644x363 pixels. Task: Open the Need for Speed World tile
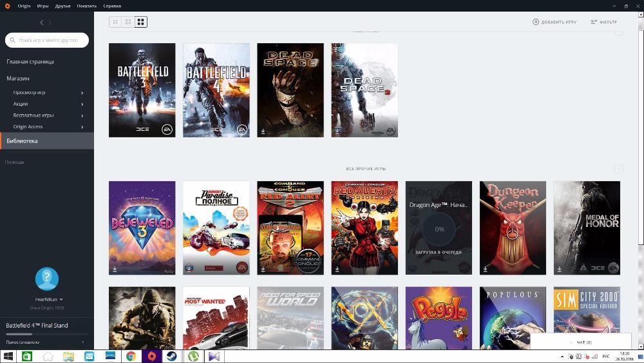290,318
